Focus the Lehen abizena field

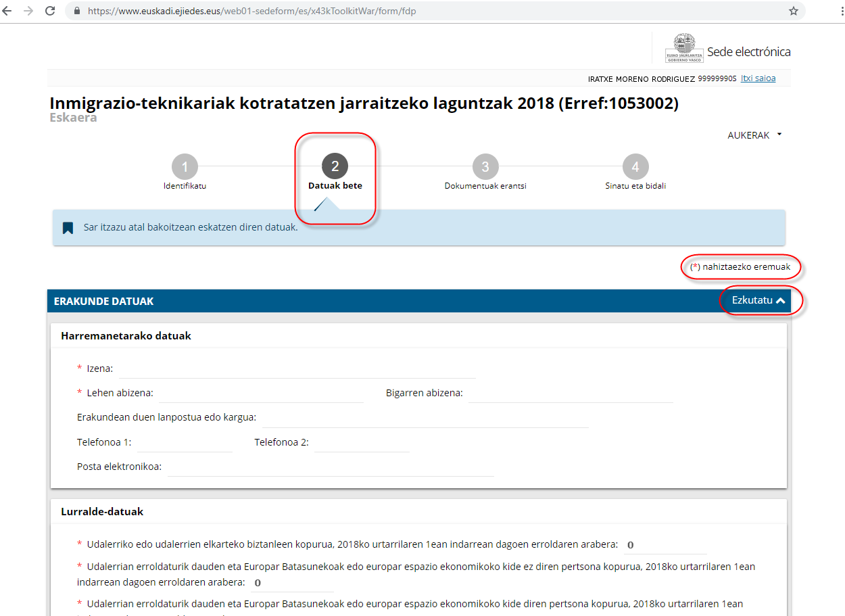261,394
